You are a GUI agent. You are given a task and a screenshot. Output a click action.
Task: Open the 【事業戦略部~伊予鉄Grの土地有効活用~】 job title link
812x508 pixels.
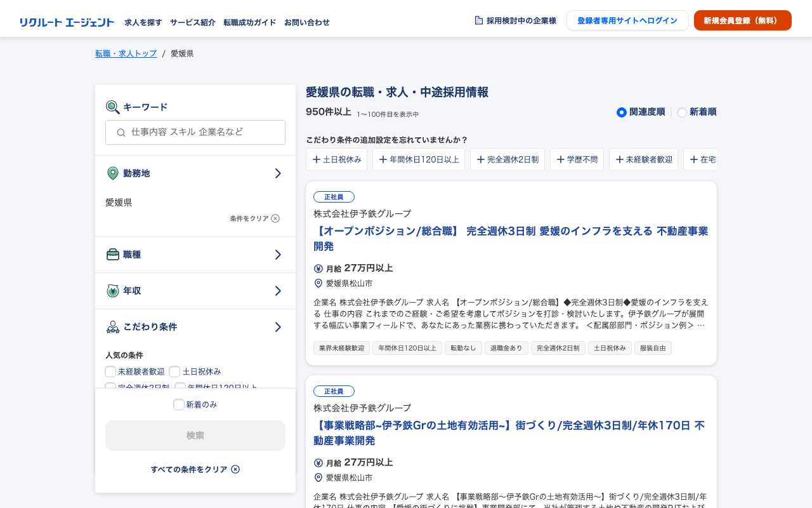pos(509,432)
